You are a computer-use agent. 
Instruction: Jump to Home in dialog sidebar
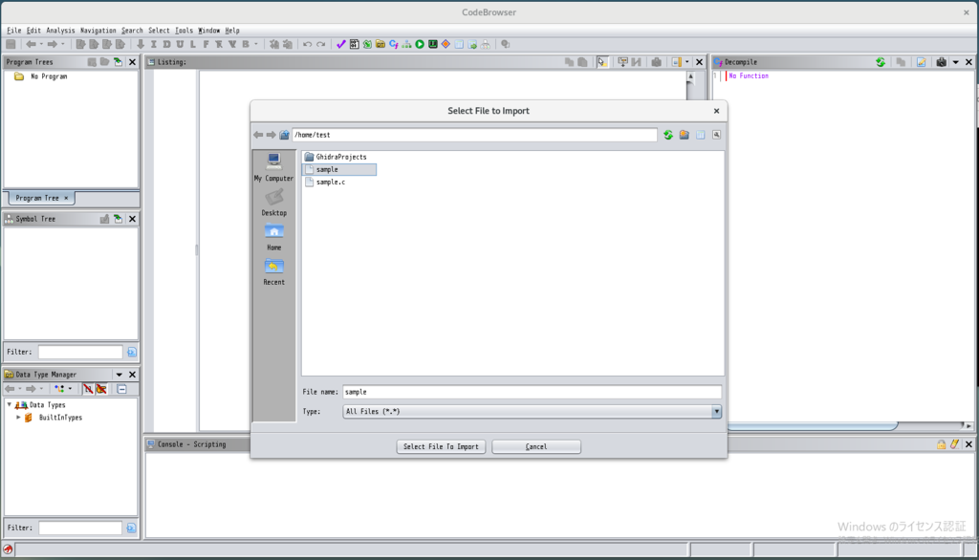click(273, 237)
